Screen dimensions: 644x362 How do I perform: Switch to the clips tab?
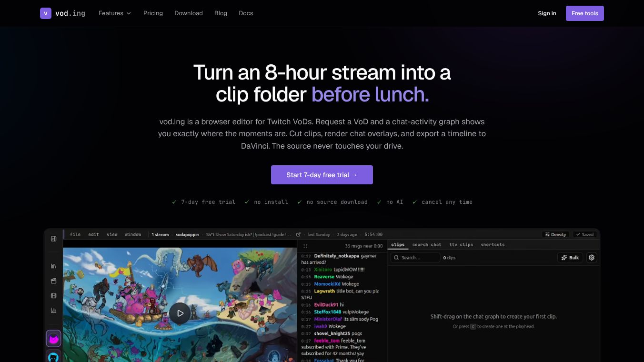point(398,245)
